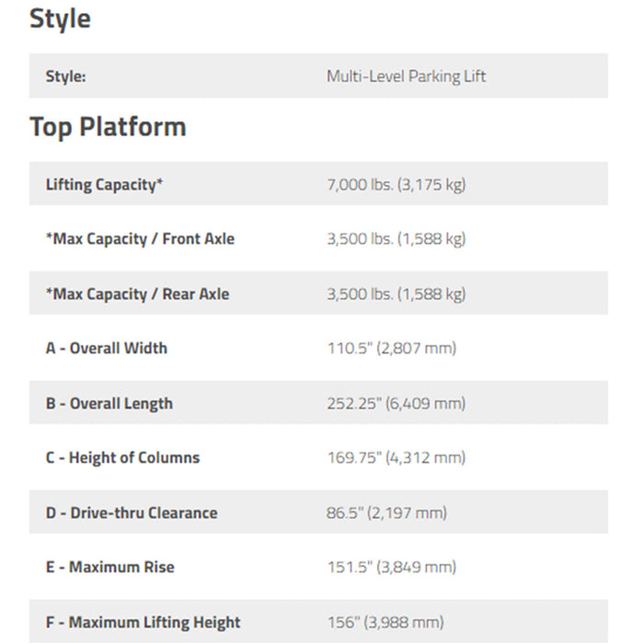Click the rear axle 3,500 lbs. value
Image resolution: width=644 pixels, height=644 pixels.
click(x=397, y=294)
